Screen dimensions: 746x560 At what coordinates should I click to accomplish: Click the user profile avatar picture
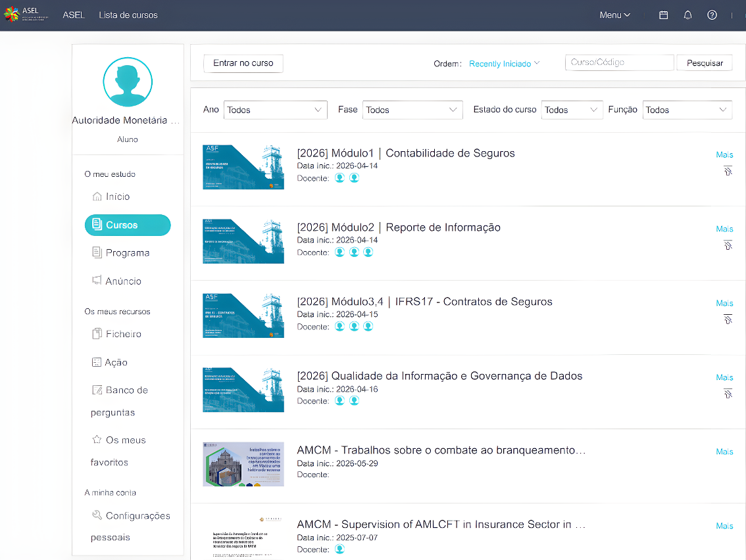(x=128, y=82)
